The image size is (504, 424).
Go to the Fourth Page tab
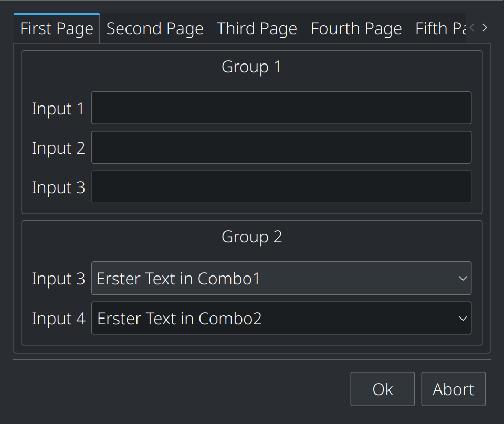pyautogui.click(x=356, y=28)
